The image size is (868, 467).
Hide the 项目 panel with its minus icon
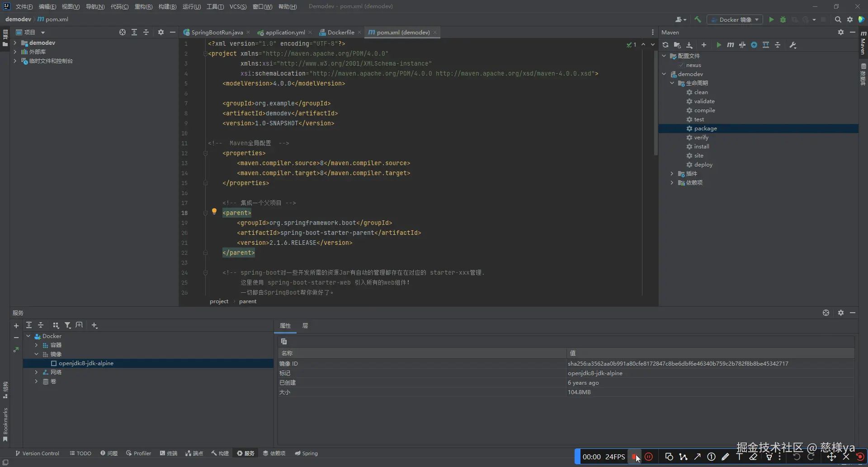click(172, 32)
